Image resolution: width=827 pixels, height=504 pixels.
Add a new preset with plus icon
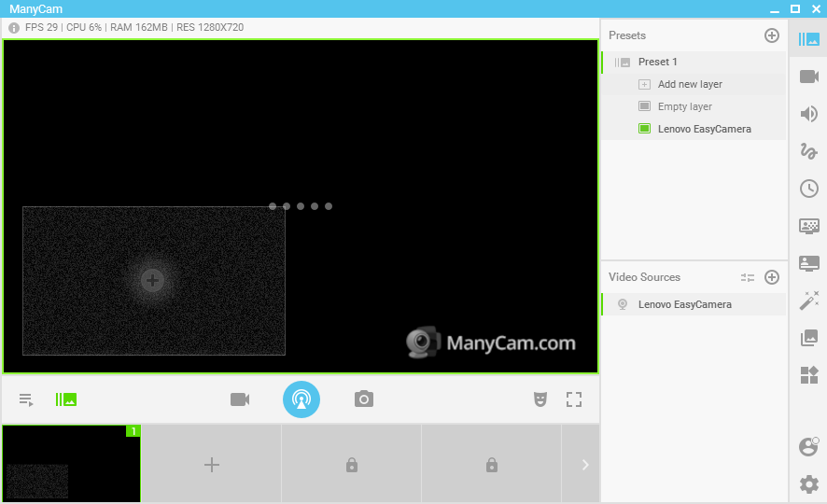pos(772,35)
